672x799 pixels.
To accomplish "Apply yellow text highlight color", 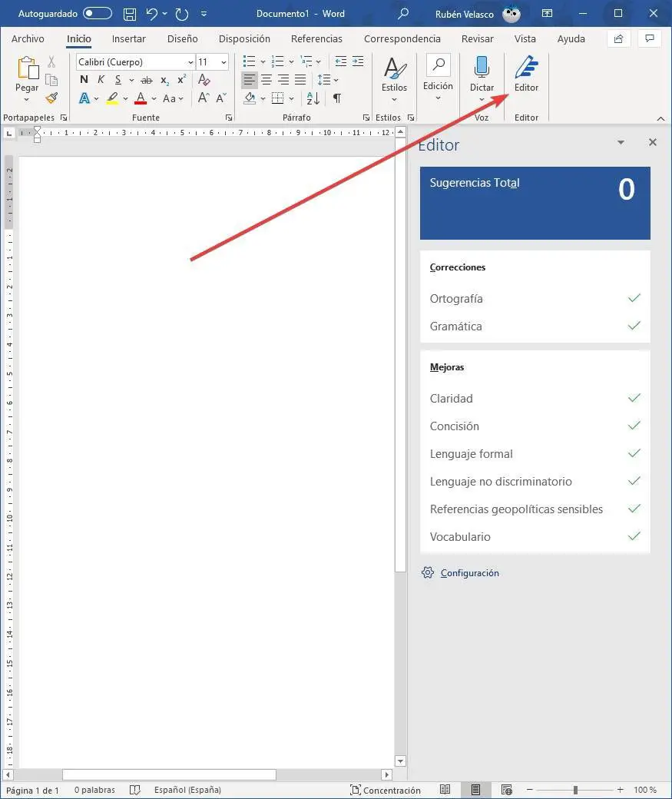I will point(113,98).
